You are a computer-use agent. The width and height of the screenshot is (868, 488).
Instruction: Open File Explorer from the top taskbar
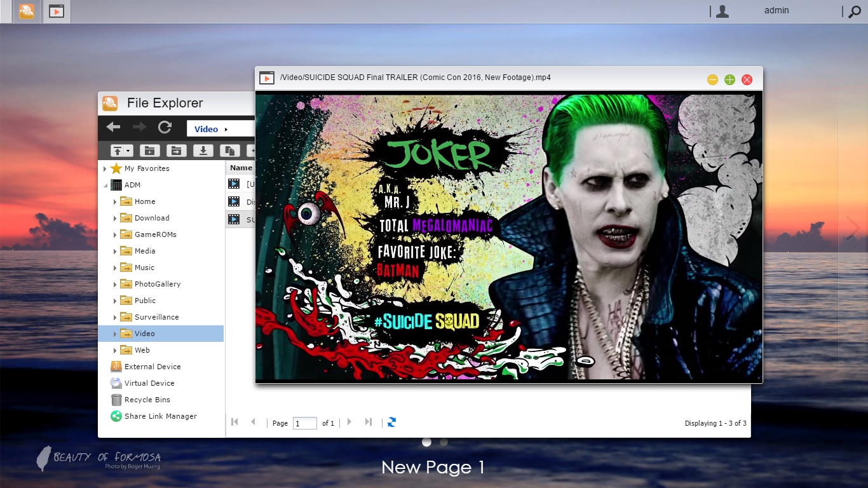click(27, 11)
